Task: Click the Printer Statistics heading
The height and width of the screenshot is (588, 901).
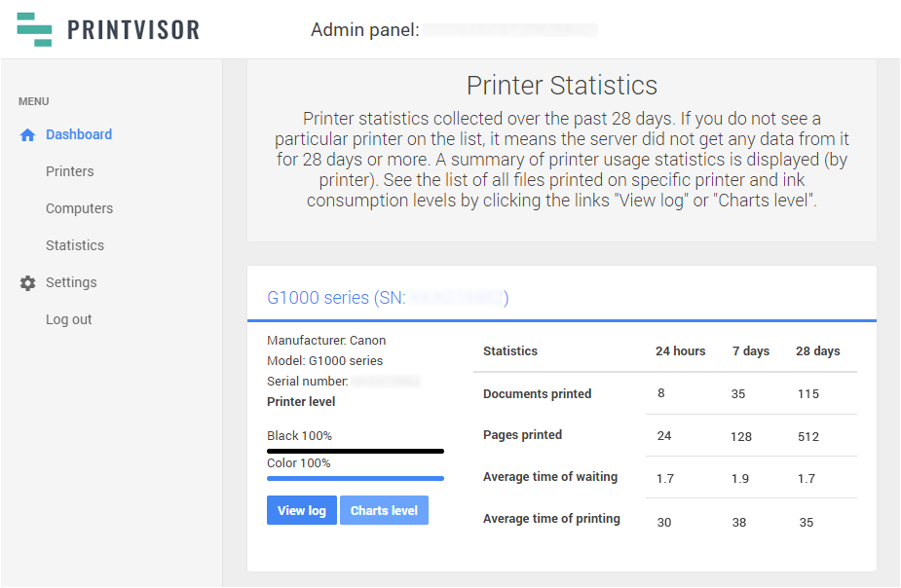Action: 562,86
